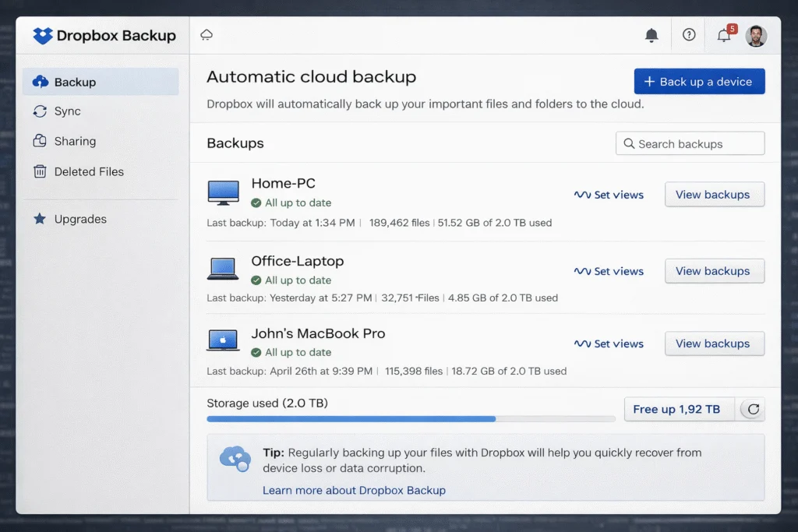798x532 pixels.
Task: Click the refresh storage icon
Action: coord(750,409)
